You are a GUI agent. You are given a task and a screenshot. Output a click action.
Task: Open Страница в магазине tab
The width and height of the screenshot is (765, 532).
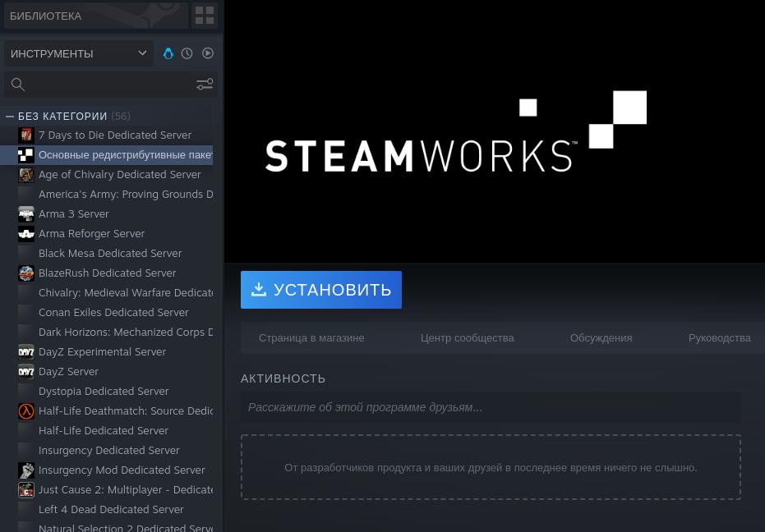tap(311, 338)
